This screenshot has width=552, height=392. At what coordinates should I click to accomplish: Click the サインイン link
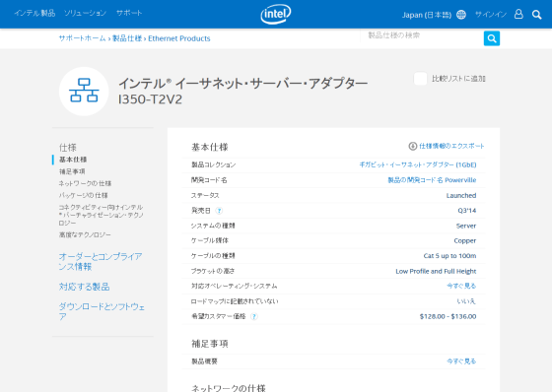(491, 15)
